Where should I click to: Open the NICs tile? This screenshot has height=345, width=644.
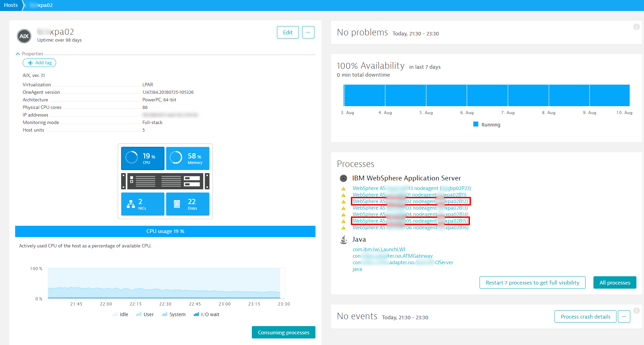[x=143, y=204]
